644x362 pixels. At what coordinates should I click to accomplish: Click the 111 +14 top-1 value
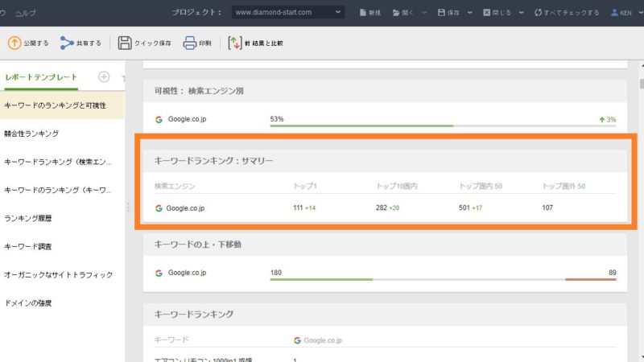click(x=304, y=208)
